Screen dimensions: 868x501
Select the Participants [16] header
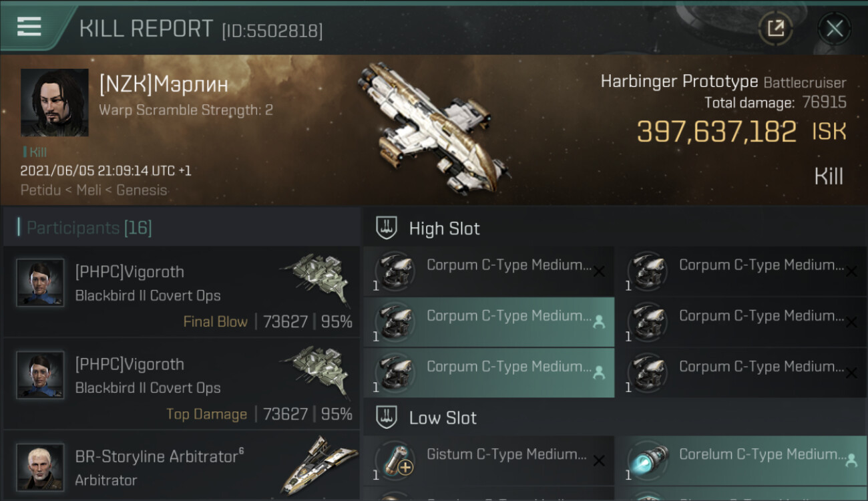pyautogui.click(x=89, y=228)
